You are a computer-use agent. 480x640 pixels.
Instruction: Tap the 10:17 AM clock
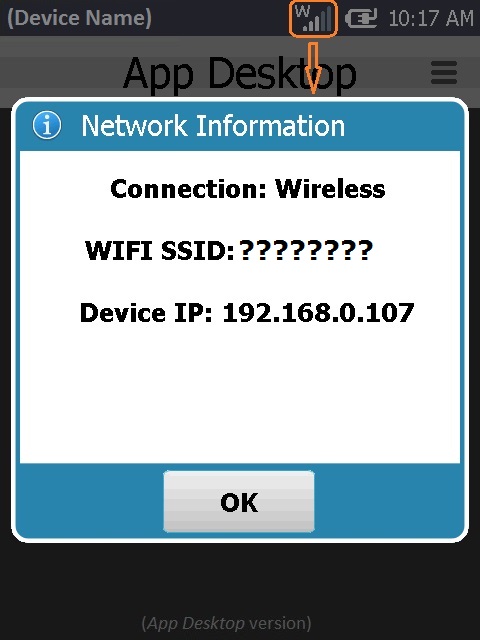[431, 19]
